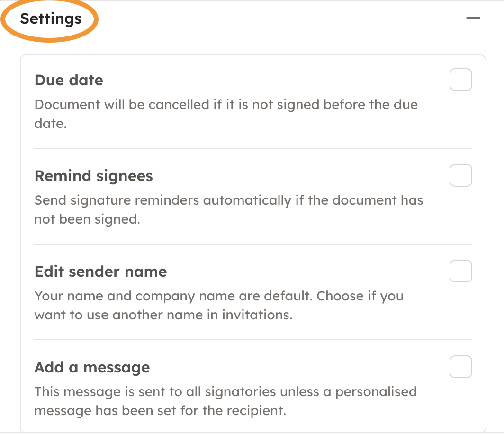Click "Your name and company name" line

219,296
